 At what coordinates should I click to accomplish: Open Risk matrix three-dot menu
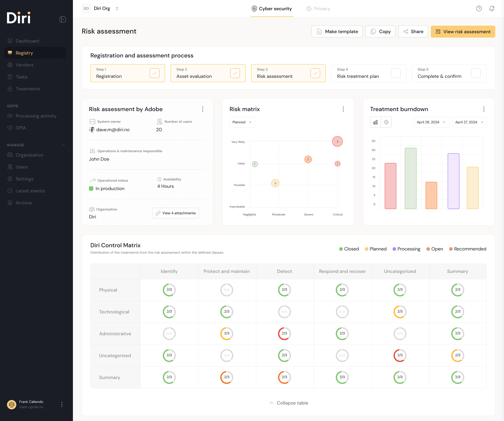[343, 109]
